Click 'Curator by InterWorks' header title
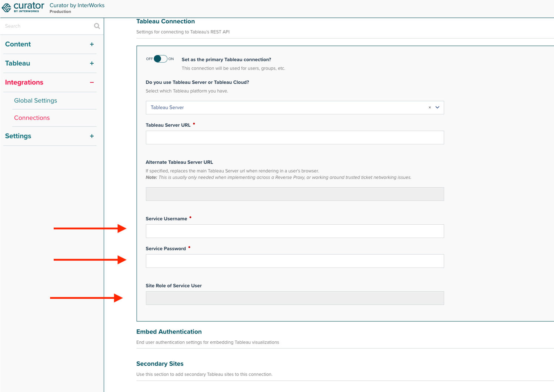 click(x=77, y=5)
